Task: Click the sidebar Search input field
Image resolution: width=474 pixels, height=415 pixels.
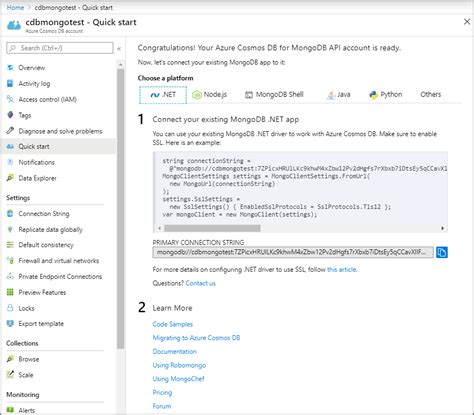Action: [60, 48]
